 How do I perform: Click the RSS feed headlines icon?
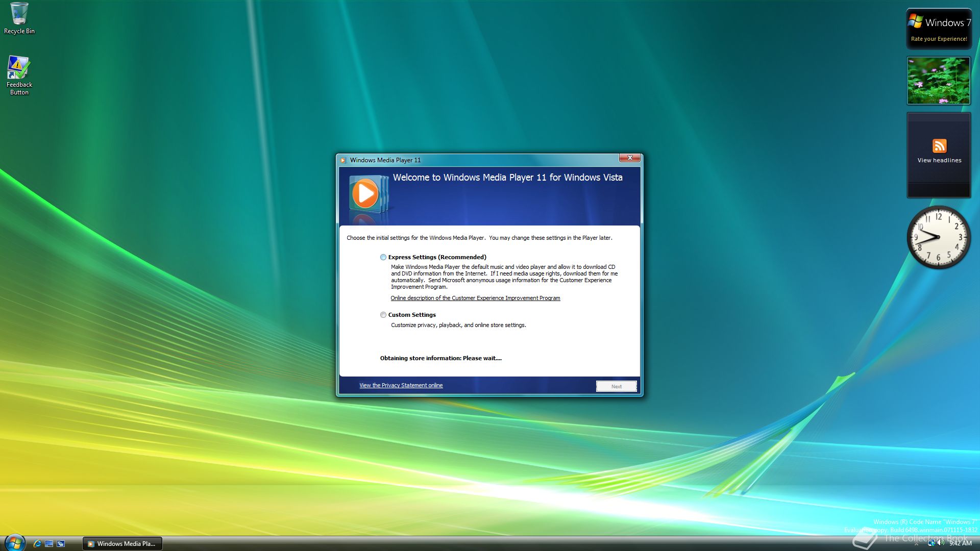(x=939, y=146)
